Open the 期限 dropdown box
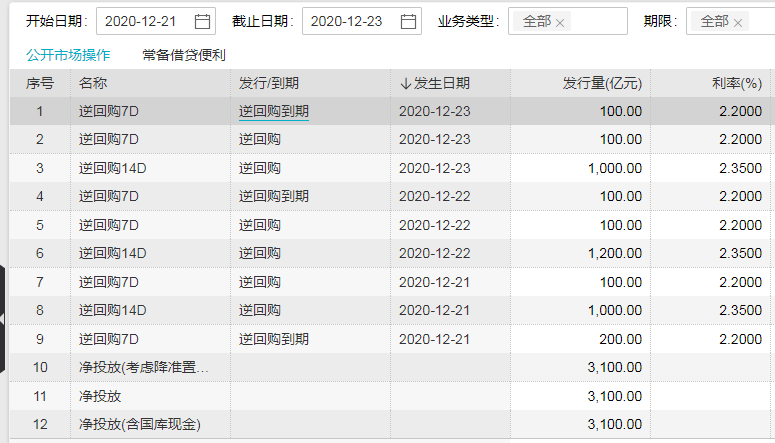Viewport: 775px width, 443px height. pos(731,21)
